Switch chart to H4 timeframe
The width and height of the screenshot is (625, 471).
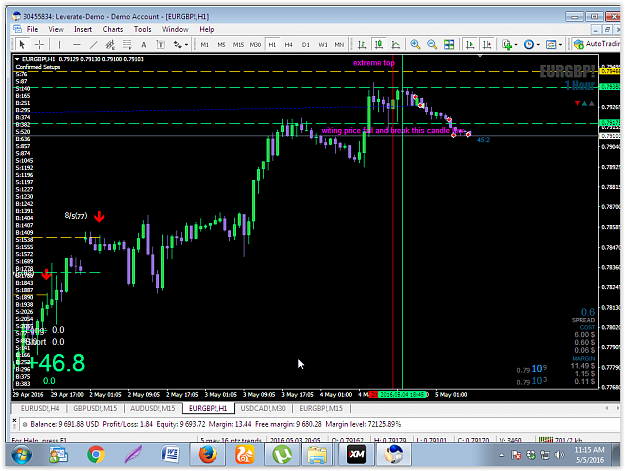tap(289, 44)
